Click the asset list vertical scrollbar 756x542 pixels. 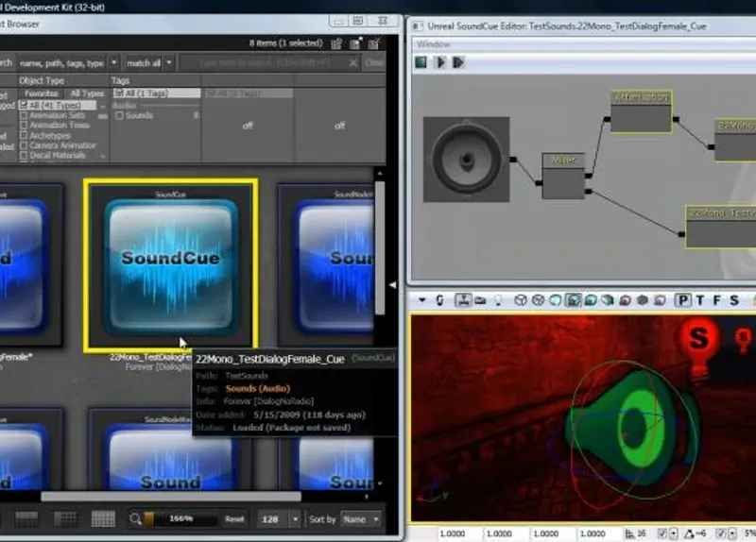pyautogui.click(x=380, y=248)
